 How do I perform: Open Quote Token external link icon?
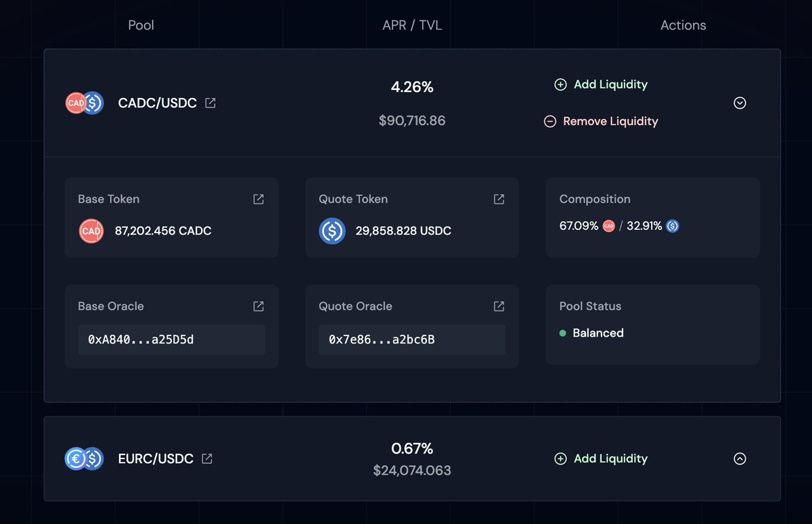(499, 199)
